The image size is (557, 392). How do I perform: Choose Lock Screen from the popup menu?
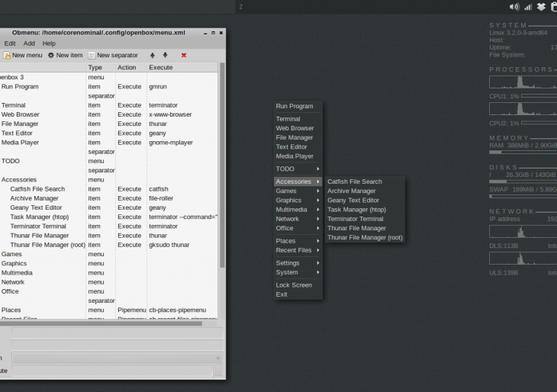[x=294, y=285]
